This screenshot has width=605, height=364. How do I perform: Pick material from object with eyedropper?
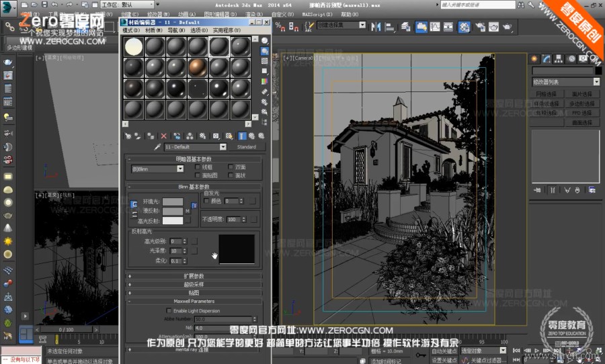pyautogui.click(x=157, y=146)
